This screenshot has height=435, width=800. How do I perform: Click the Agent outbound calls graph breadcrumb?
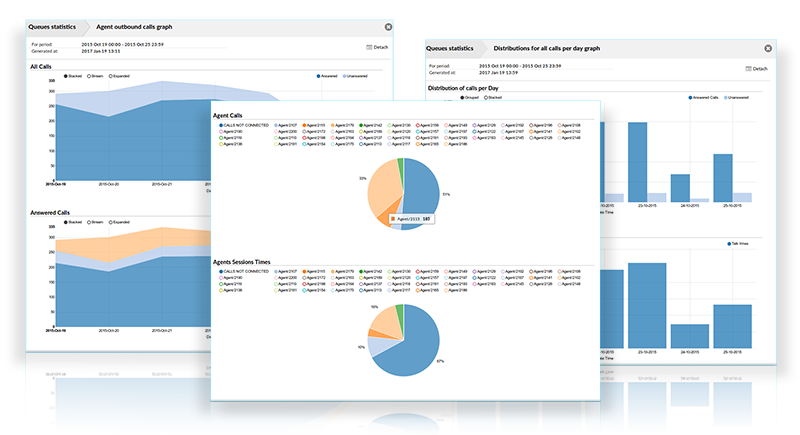click(134, 27)
